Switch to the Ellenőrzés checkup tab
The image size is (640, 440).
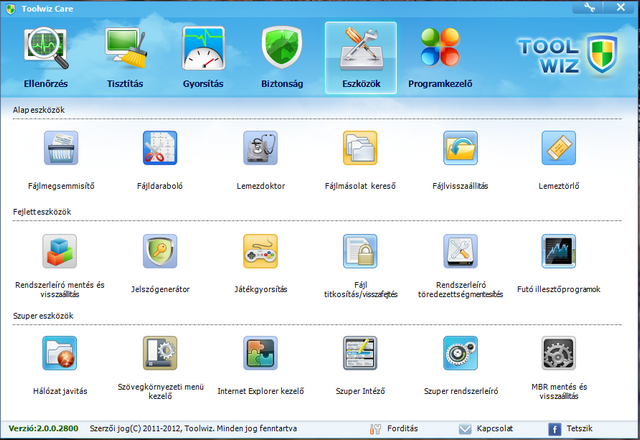(46, 58)
